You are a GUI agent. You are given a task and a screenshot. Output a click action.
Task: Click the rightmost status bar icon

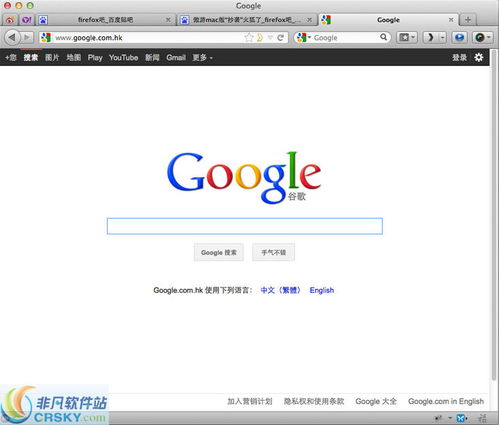482,418
